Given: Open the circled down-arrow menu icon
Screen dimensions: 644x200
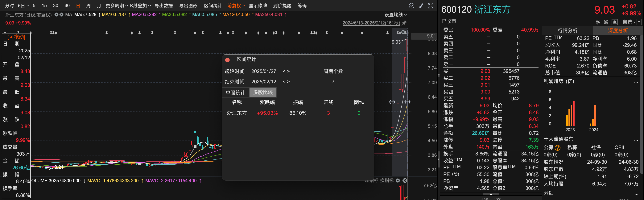Looking at the screenshot, I should tap(411, 6).
